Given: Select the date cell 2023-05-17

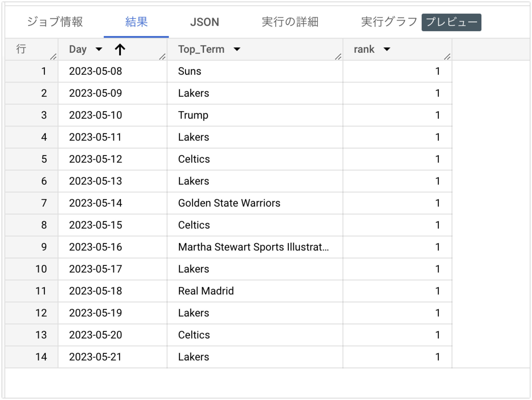Looking at the screenshot, I should (113, 269).
